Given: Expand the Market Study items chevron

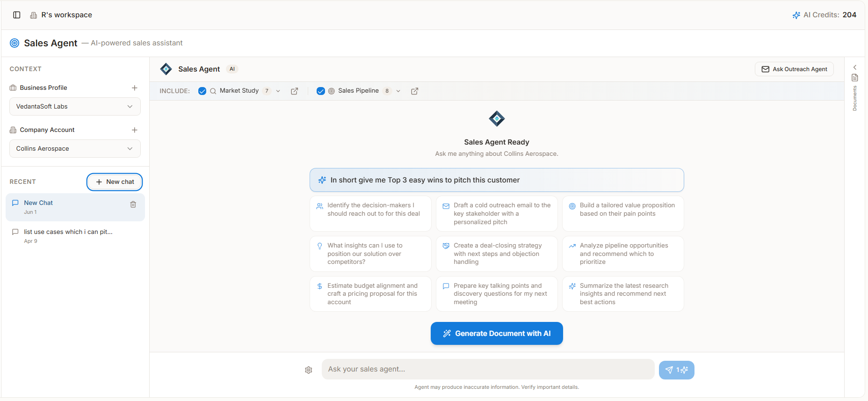Looking at the screenshot, I should tap(278, 91).
